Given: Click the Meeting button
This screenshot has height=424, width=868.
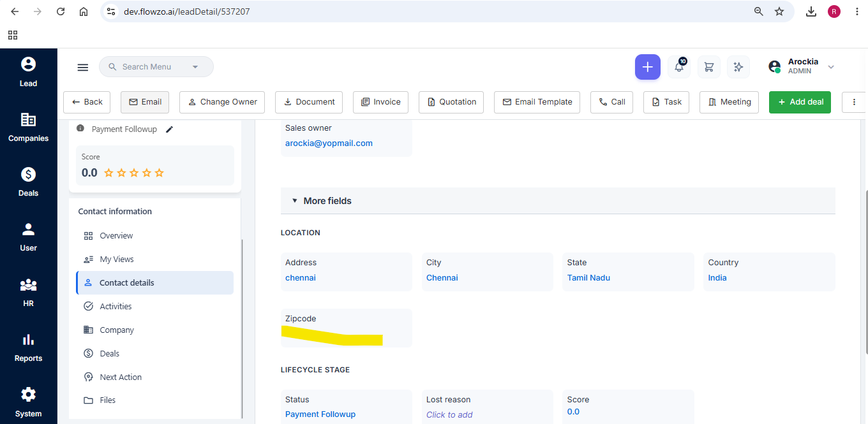Looking at the screenshot, I should 729,102.
